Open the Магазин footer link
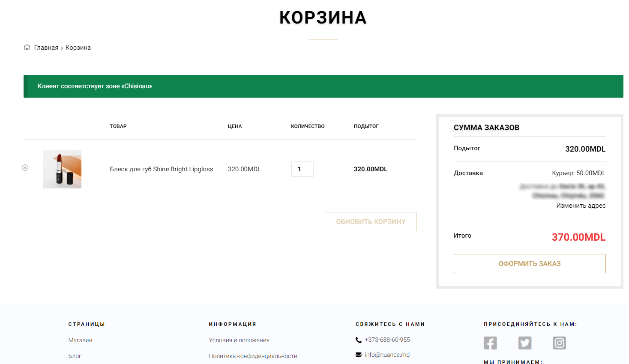The image size is (629, 364). (x=81, y=340)
